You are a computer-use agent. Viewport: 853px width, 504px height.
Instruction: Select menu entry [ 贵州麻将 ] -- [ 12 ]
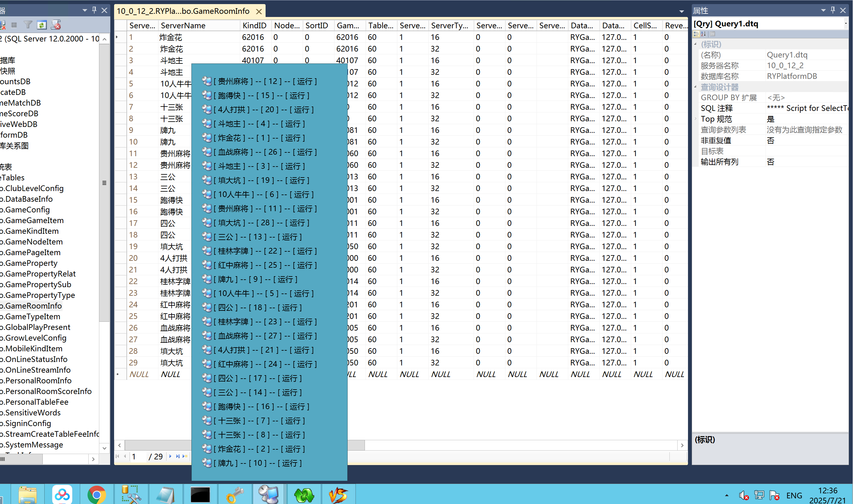pyautogui.click(x=260, y=81)
